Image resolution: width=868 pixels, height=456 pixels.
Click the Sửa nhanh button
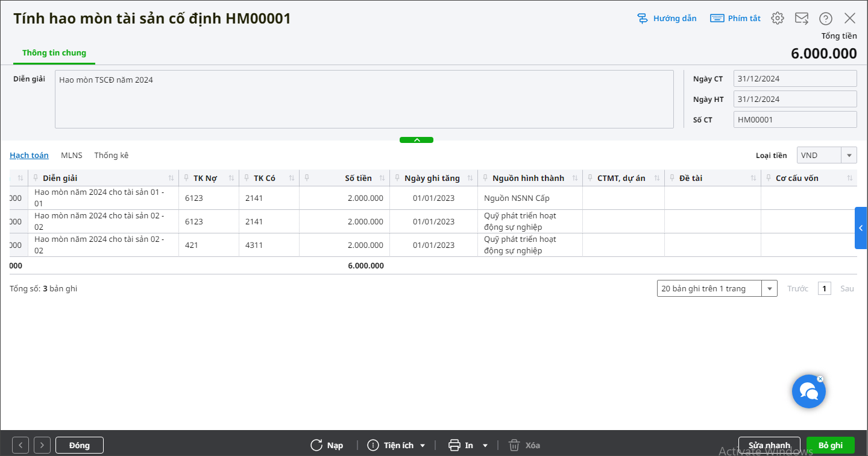769,445
